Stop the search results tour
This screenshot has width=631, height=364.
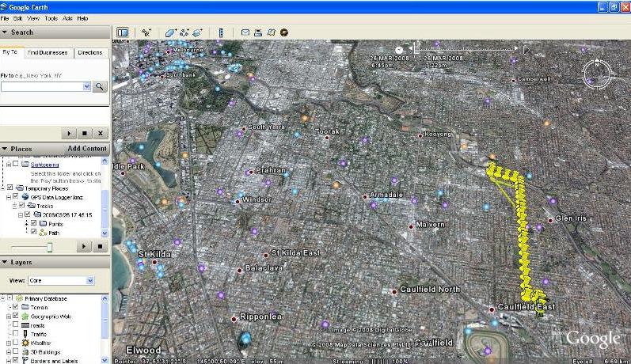pyautogui.click(x=85, y=133)
